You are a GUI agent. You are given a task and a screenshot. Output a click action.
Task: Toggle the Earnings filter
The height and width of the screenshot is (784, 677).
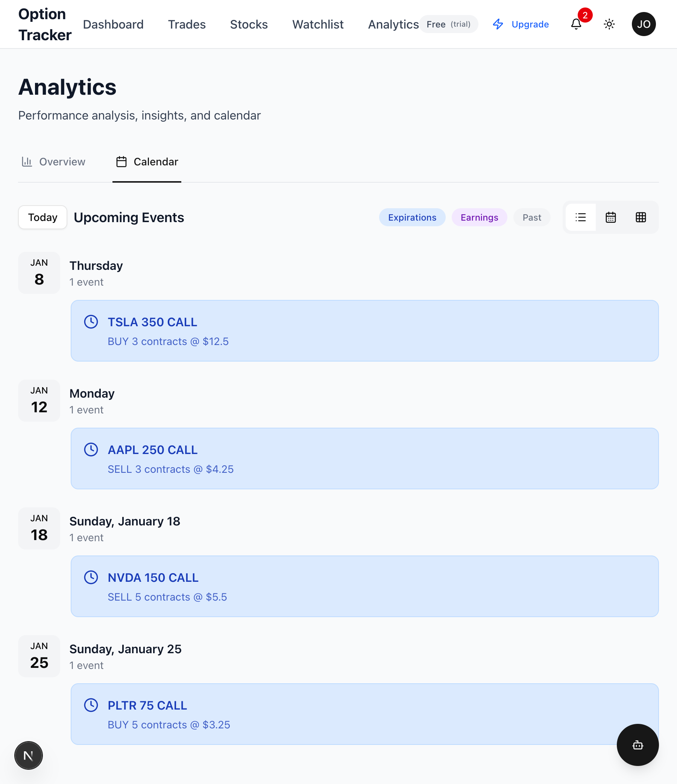pyautogui.click(x=479, y=217)
